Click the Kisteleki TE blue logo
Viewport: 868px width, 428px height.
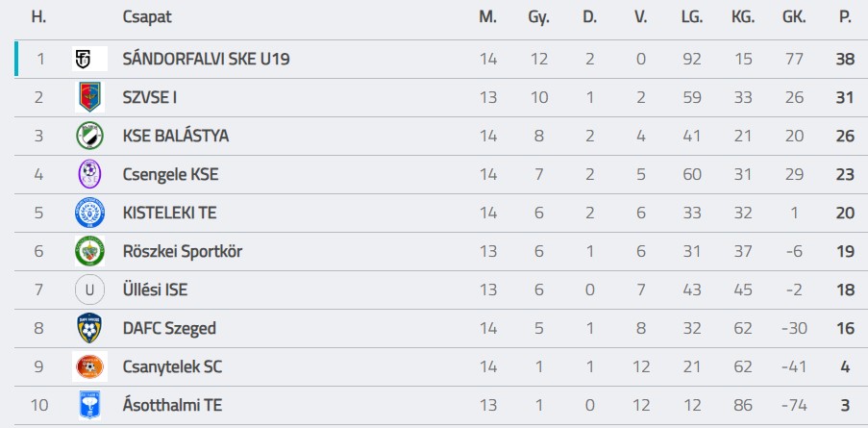(89, 213)
